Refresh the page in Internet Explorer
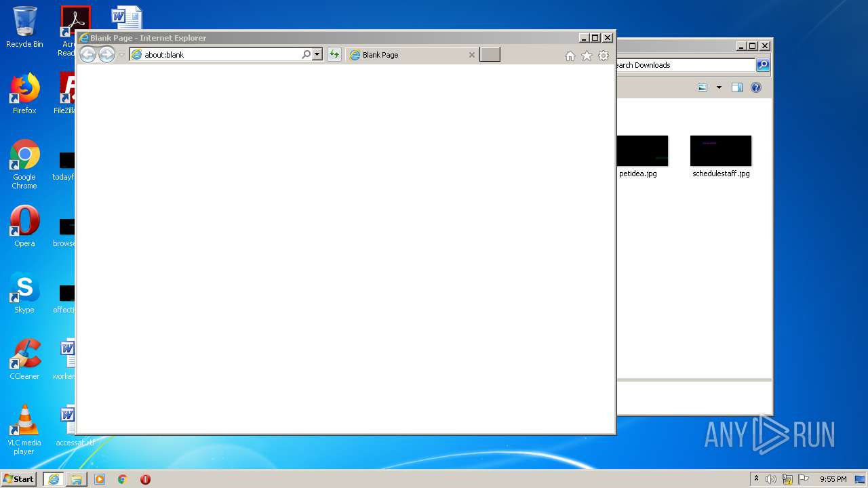Image resolution: width=868 pixels, height=488 pixels. tap(334, 55)
